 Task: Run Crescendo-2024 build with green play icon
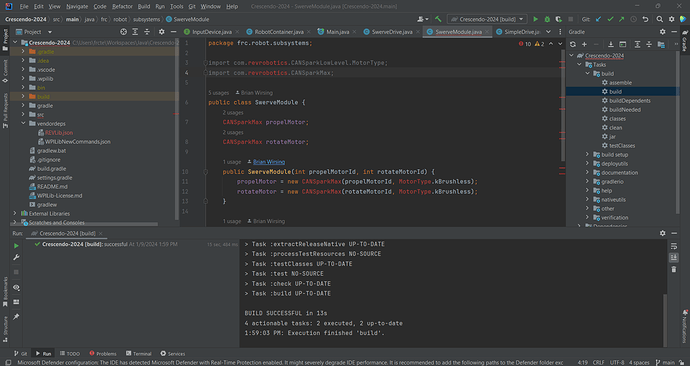click(535, 19)
